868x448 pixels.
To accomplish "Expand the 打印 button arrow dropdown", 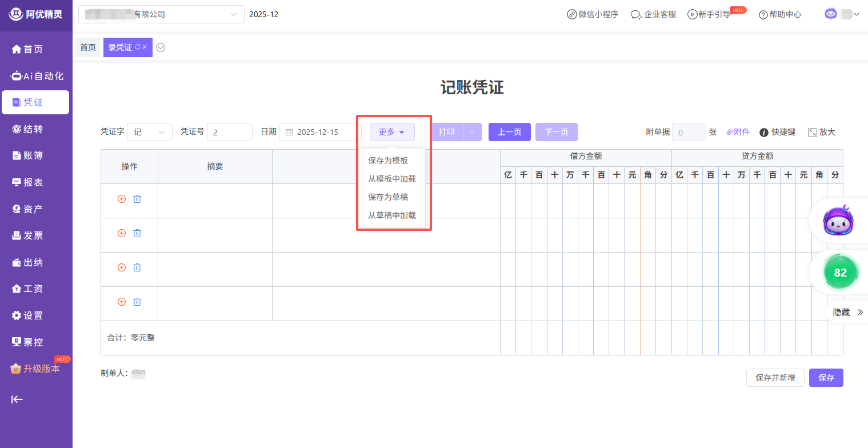I will (472, 132).
